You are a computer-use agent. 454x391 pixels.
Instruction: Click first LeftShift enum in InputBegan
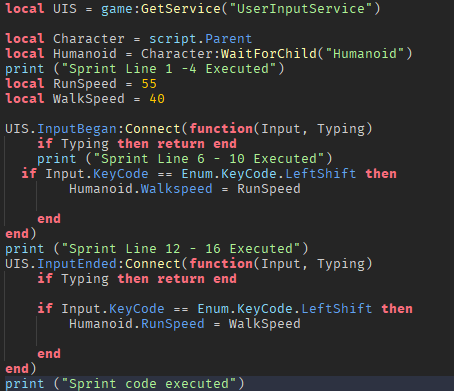(321, 174)
